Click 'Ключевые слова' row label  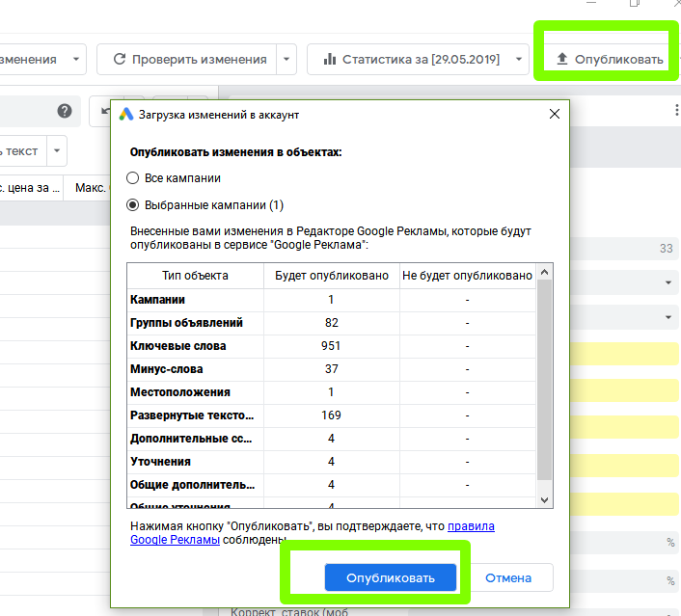[x=178, y=345]
